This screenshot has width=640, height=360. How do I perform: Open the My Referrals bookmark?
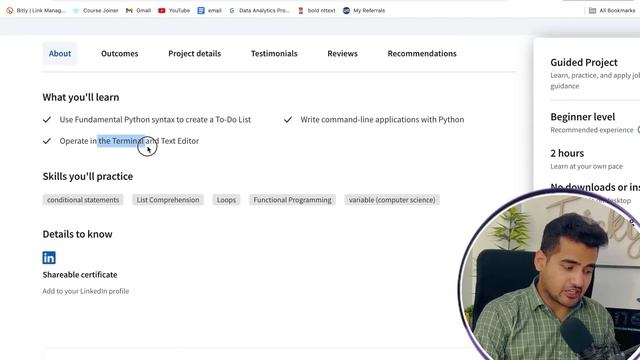(364, 11)
